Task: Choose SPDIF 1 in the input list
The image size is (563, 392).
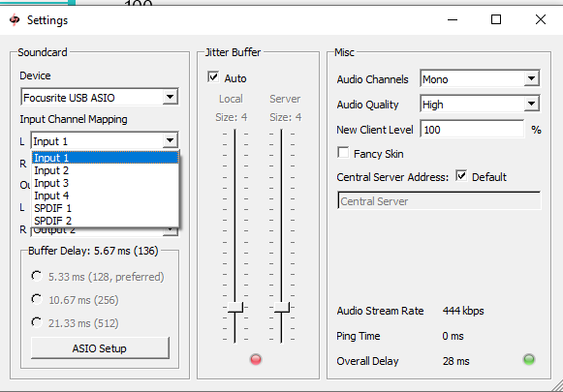Action: click(x=106, y=208)
